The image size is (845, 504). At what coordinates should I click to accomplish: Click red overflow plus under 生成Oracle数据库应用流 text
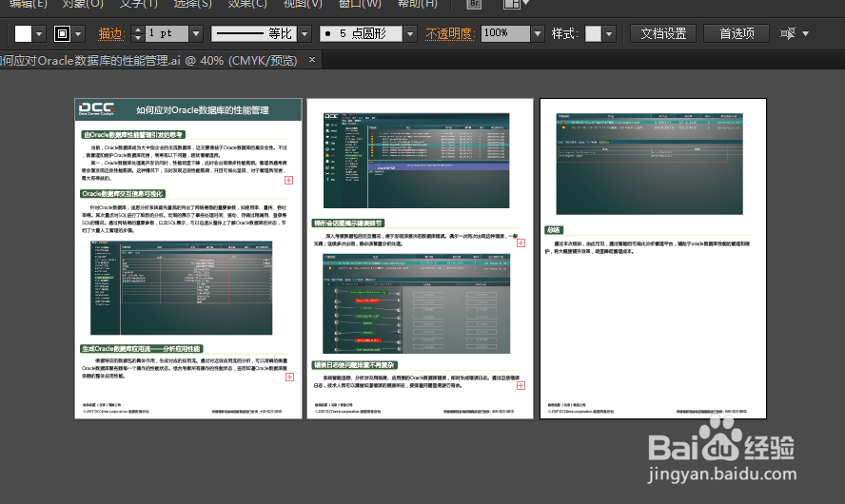pyautogui.click(x=289, y=377)
